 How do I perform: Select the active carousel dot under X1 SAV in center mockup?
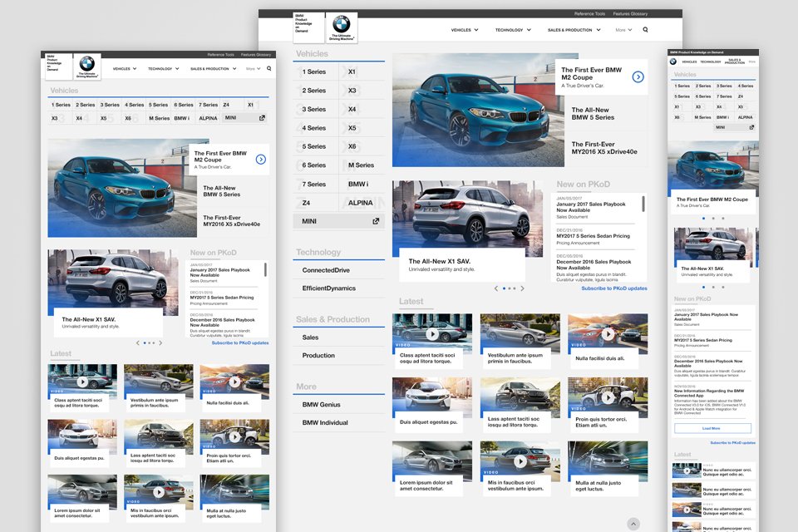coord(504,288)
